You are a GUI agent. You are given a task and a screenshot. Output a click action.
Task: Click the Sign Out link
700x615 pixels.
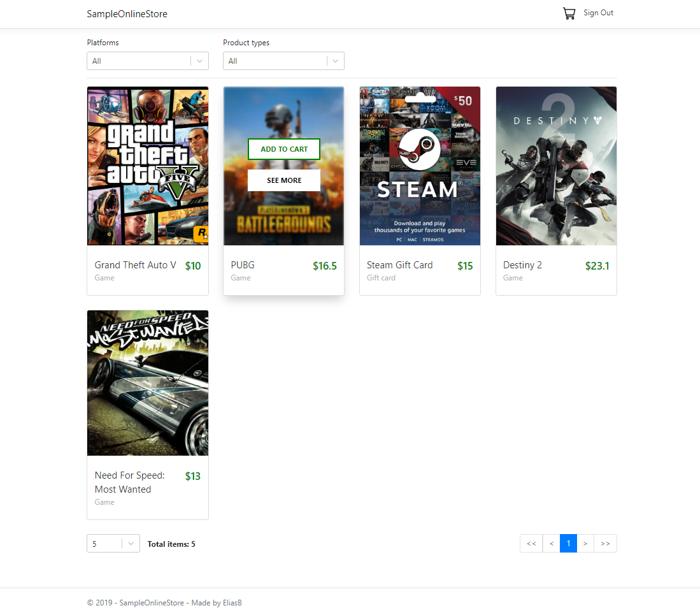pyautogui.click(x=598, y=13)
